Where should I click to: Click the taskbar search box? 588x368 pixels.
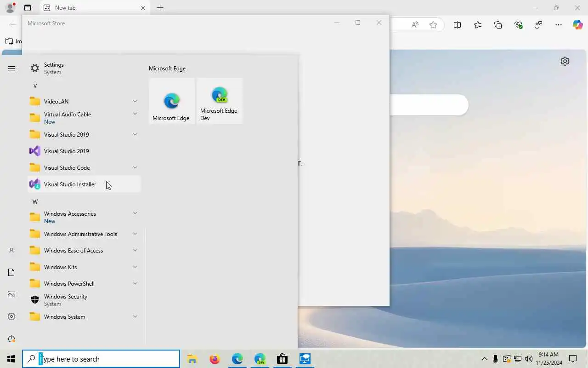click(101, 359)
